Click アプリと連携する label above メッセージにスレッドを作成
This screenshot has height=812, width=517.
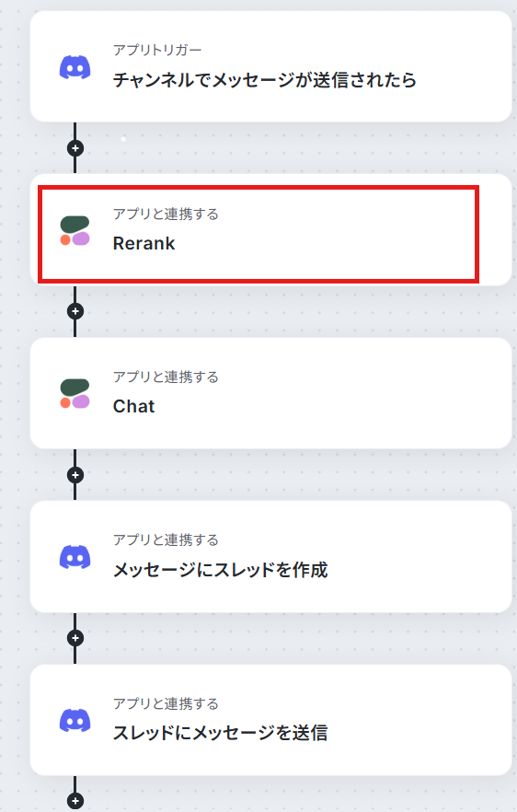coord(166,540)
